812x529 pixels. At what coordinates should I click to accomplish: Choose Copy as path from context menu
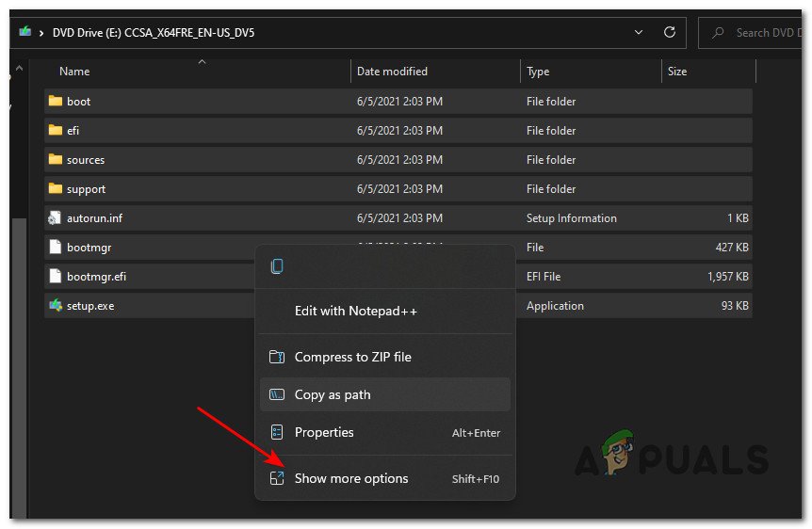tap(333, 395)
